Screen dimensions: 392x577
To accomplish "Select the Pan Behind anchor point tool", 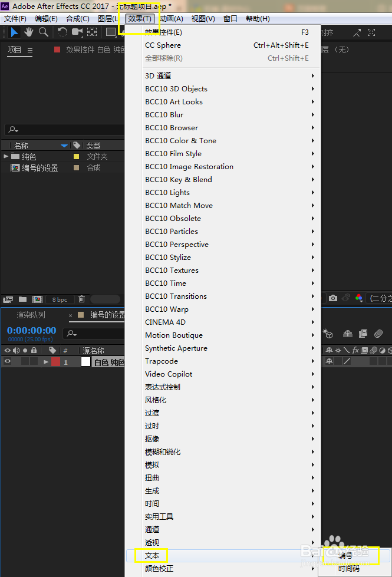I will click(x=92, y=32).
